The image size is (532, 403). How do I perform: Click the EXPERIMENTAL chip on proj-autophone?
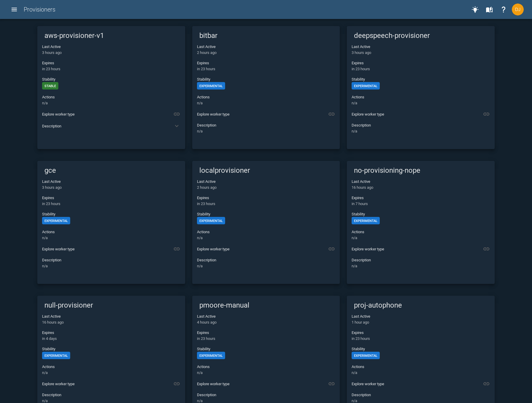click(366, 355)
